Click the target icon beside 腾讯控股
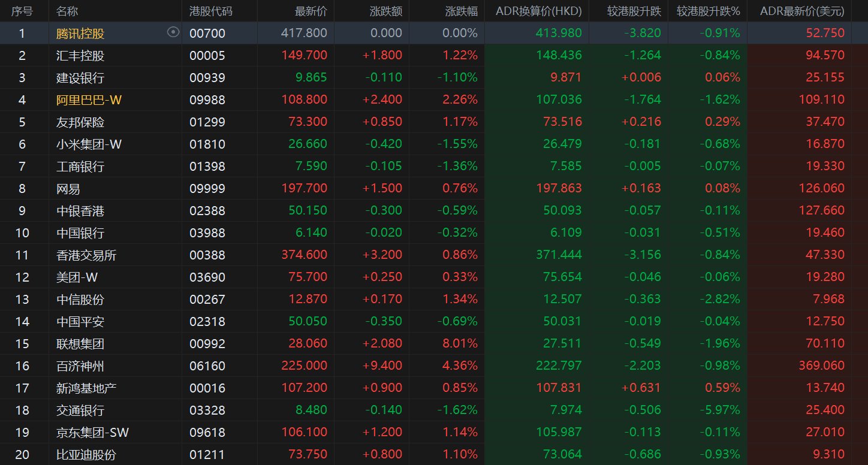The height and width of the screenshot is (465, 868). click(173, 32)
